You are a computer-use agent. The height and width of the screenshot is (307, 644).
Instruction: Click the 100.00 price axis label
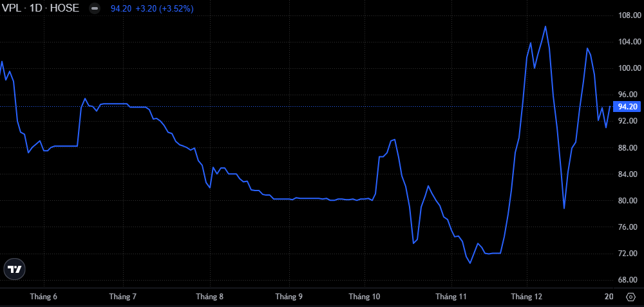pos(627,68)
